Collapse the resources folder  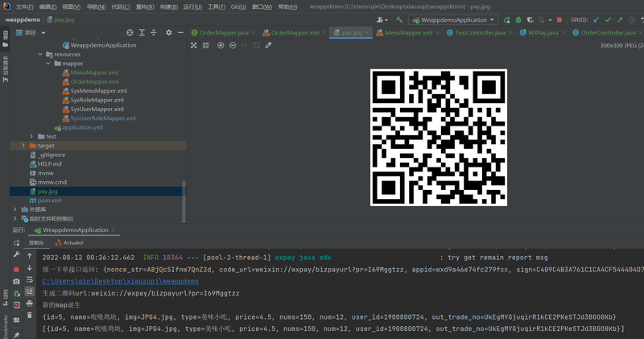pos(39,54)
